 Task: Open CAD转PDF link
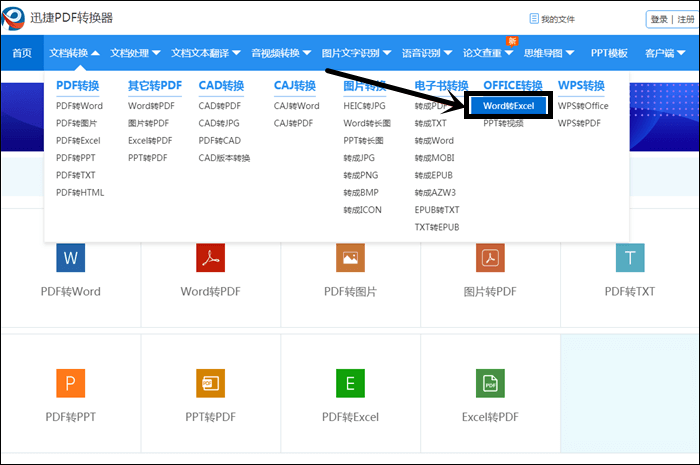click(220, 106)
